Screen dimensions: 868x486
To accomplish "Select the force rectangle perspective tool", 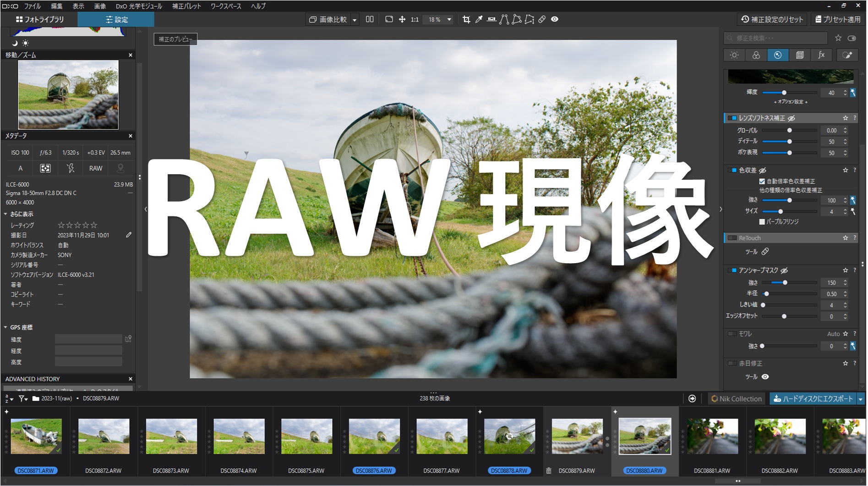I will 517,19.
